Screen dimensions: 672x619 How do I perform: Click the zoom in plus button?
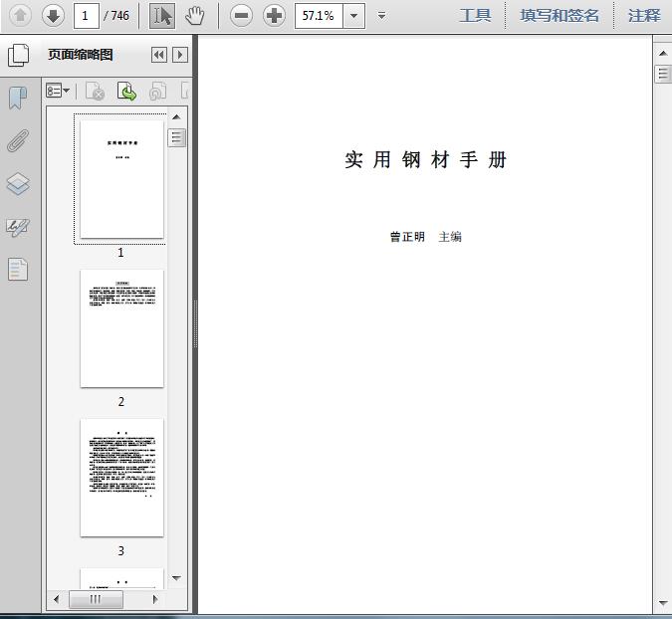point(274,15)
